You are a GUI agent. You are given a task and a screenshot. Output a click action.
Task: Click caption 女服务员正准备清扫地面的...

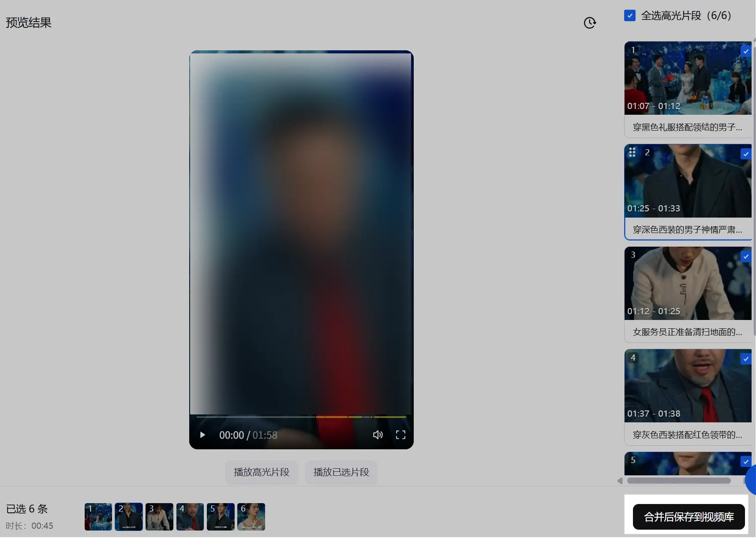688,332
